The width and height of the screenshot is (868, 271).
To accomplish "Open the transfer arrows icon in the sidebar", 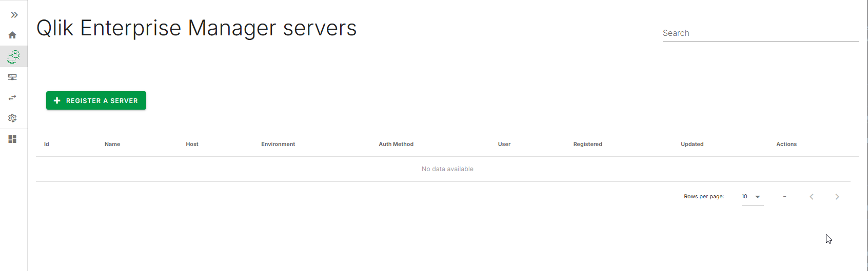I will tap(12, 97).
